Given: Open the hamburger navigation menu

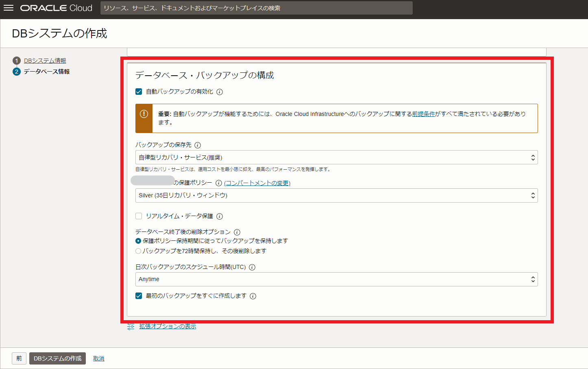Looking at the screenshot, I should (x=9, y=8).
